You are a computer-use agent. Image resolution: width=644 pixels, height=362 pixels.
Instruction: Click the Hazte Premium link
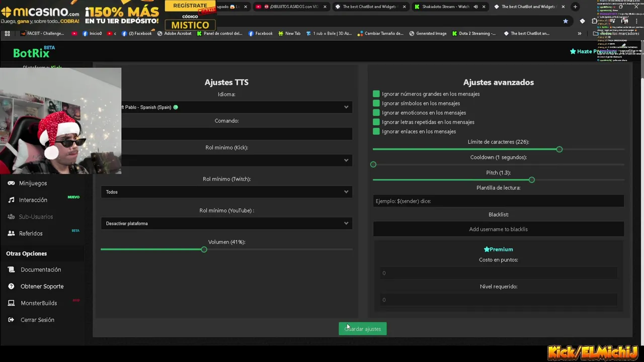[593, 51]
